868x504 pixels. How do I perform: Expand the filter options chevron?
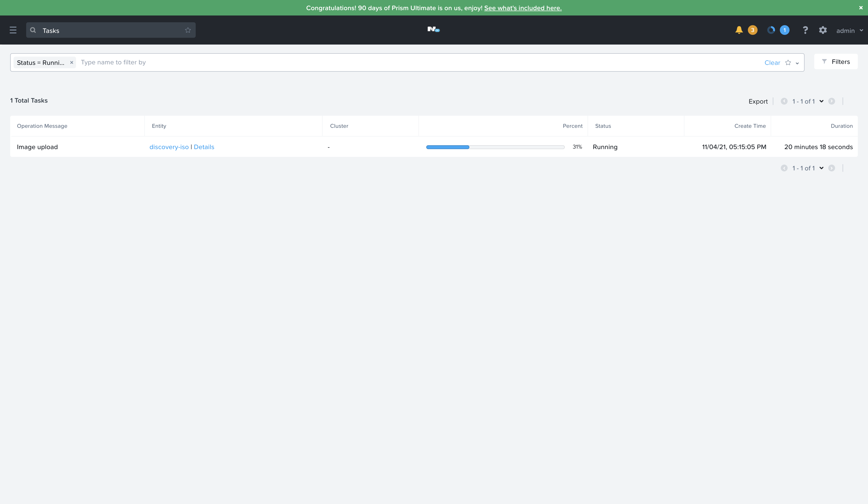click(x=797, y=63)
